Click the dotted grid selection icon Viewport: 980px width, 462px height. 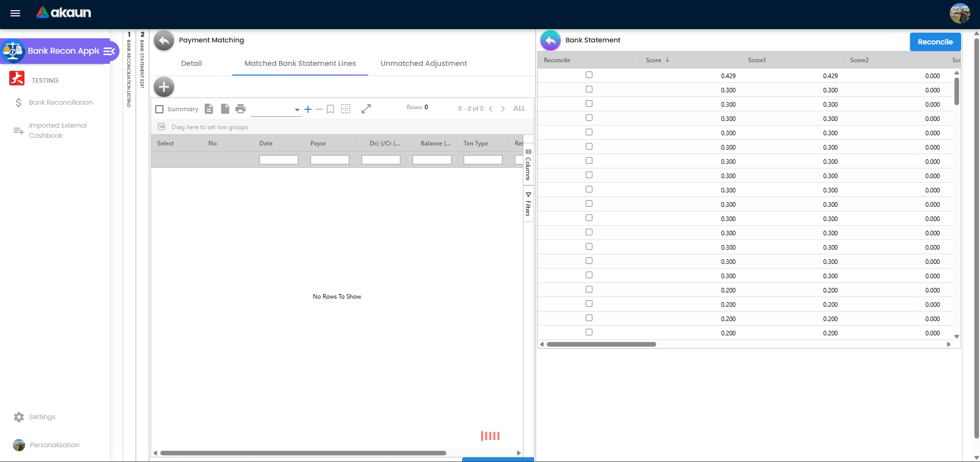tap(346, 109)
